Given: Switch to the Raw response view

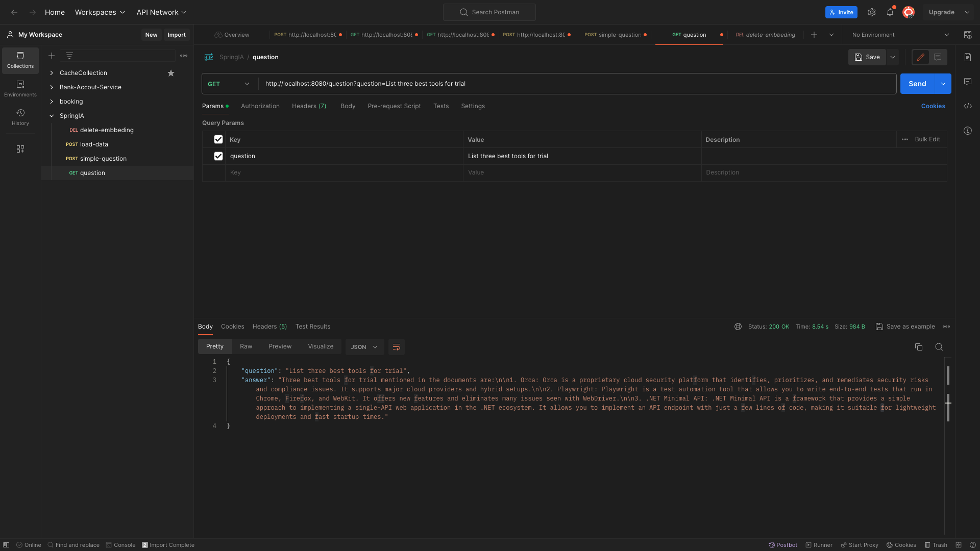Looking at the screenshot, I should click(x=246, y=346).
